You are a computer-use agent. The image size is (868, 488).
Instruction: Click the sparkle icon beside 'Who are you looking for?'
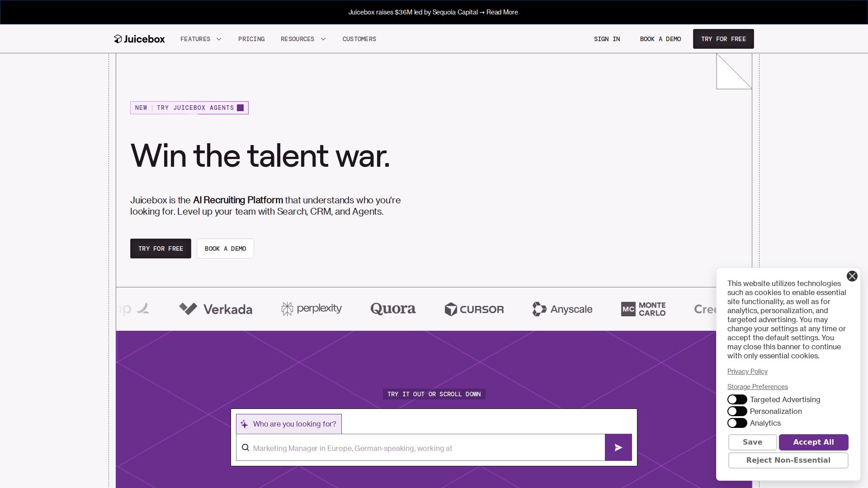[244, 424]
